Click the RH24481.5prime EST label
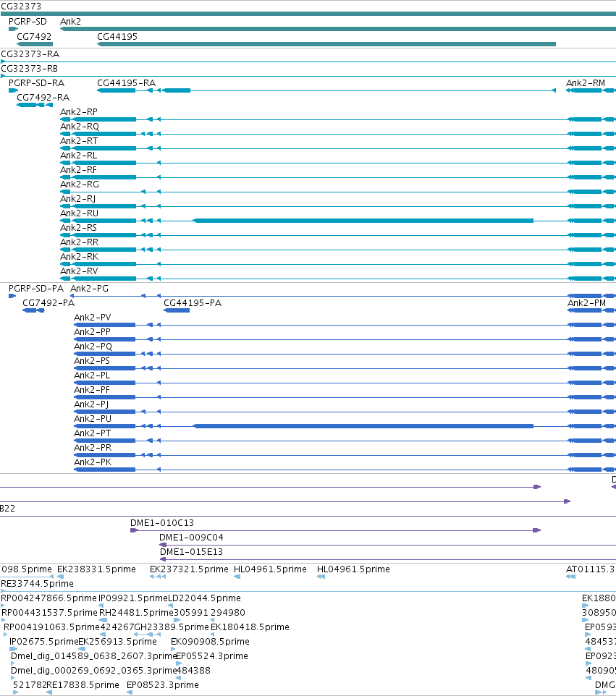Viewport: 616px width, 696px height. pos(136,613)
